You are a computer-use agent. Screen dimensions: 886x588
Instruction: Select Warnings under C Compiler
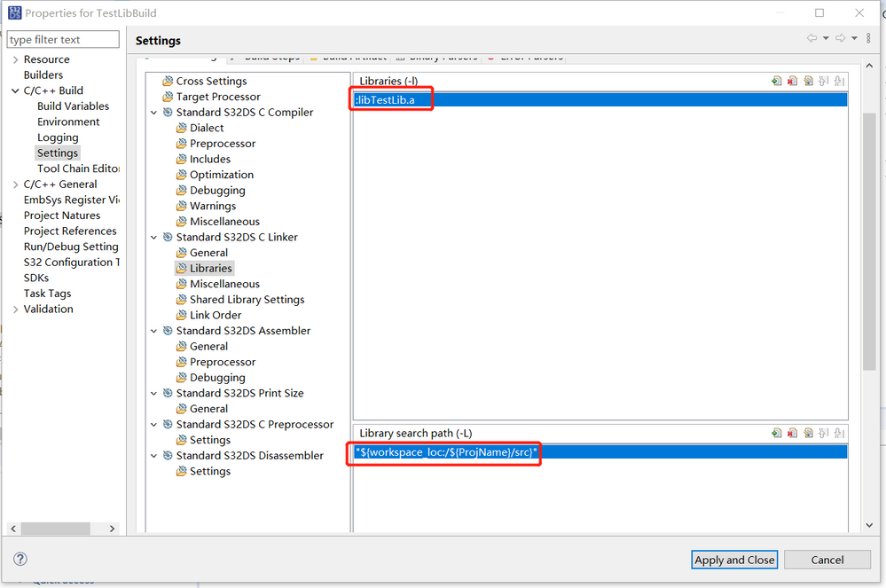tap(213, 206)
